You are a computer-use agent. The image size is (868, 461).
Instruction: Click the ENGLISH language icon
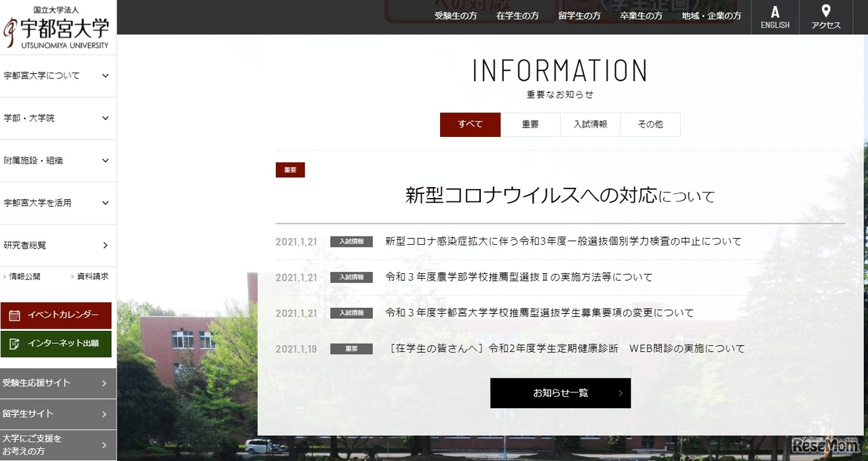(774, 12)
